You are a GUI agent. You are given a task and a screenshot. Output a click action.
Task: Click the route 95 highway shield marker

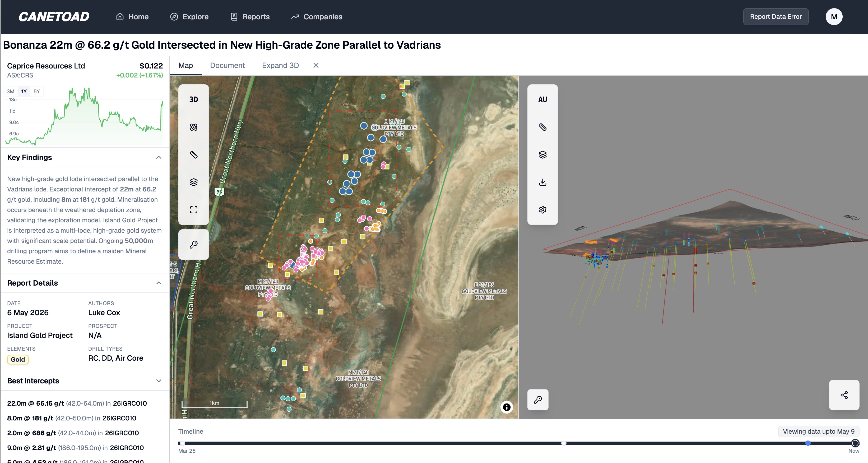[219, 192]
